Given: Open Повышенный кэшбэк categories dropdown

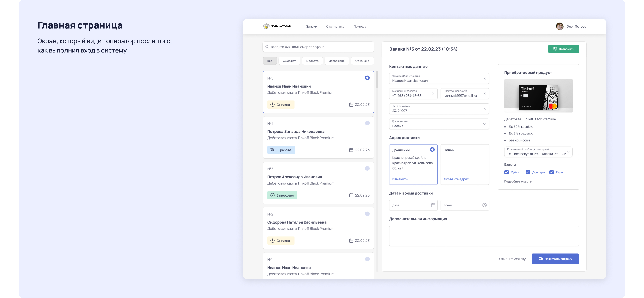Looking at the screenshot, I should coord(568,152).
